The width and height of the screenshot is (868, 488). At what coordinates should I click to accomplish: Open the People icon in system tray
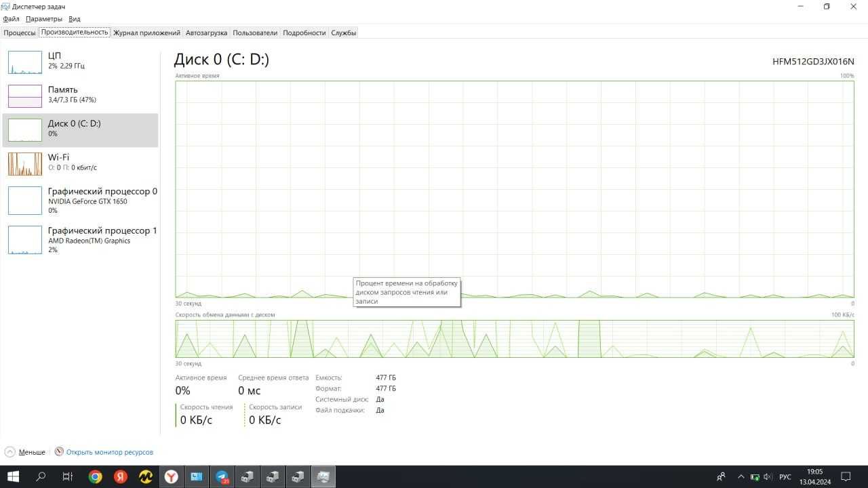tap(721, 476)
